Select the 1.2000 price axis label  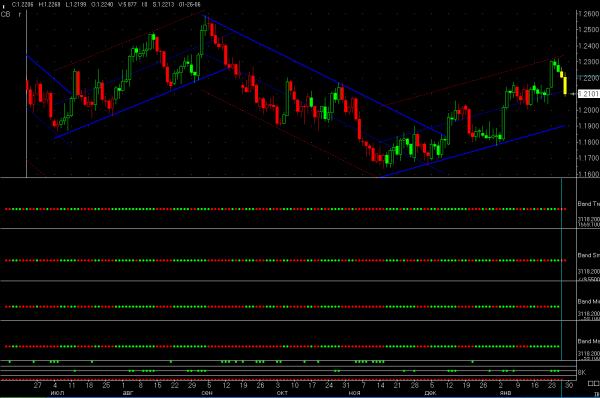click(589, 110)
